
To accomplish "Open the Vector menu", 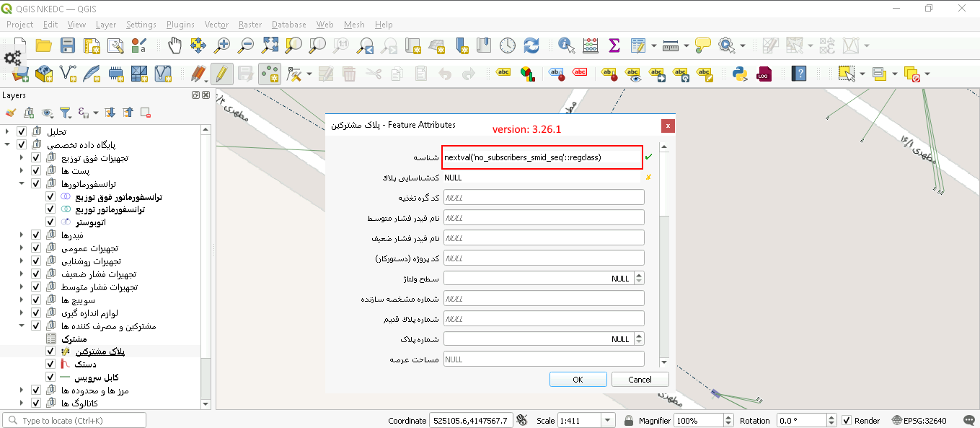I will pyautogui.click(x=216, y=24).
